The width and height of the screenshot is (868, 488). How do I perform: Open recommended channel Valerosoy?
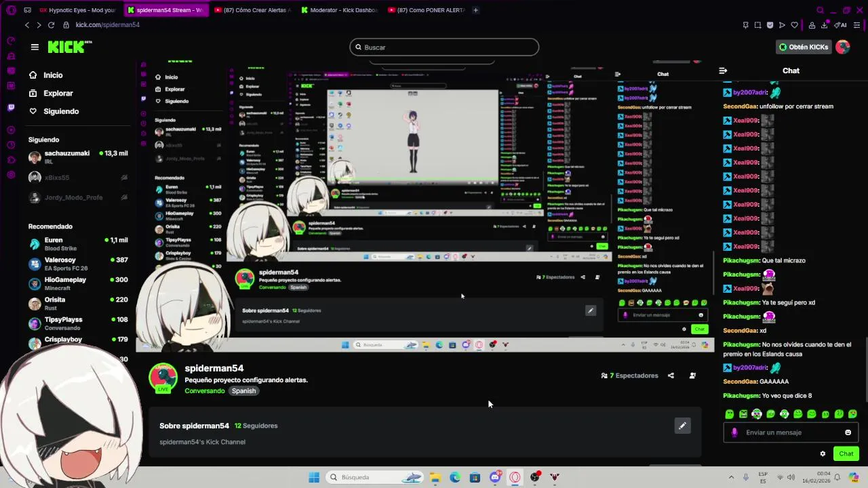[78, 264]
